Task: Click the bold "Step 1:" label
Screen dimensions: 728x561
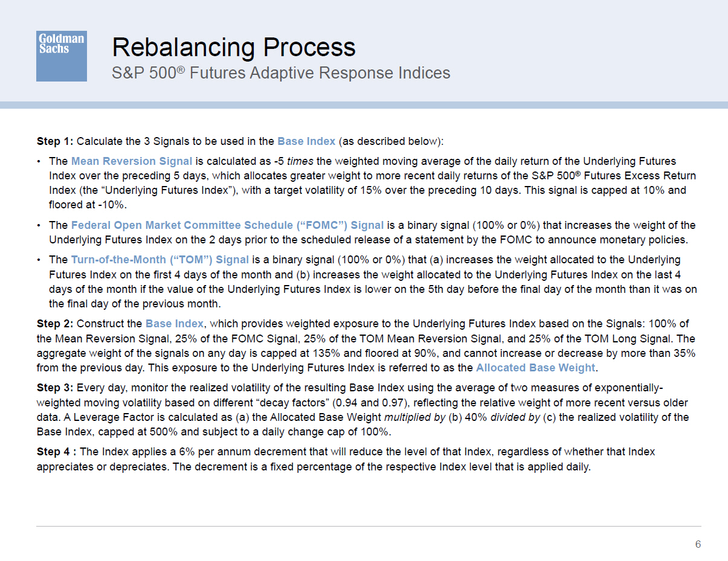Action: click(x=55, y=141)
